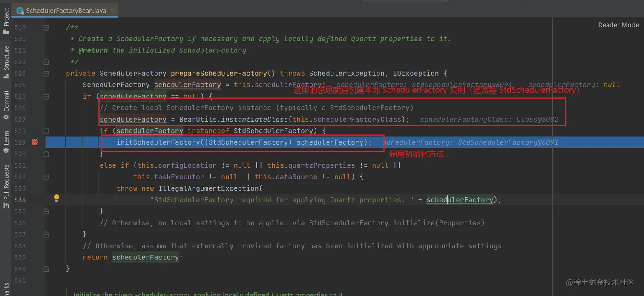Image resolution: width=644 pixels, height=296 pixels.
Task: Click quartzProperties on line 531
Action: [321, 165]
